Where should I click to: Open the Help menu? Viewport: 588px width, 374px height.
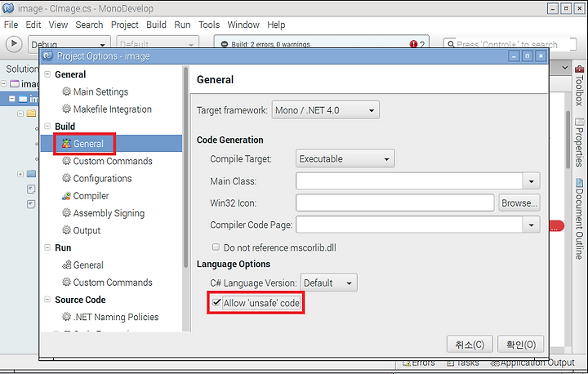(276, 24)
